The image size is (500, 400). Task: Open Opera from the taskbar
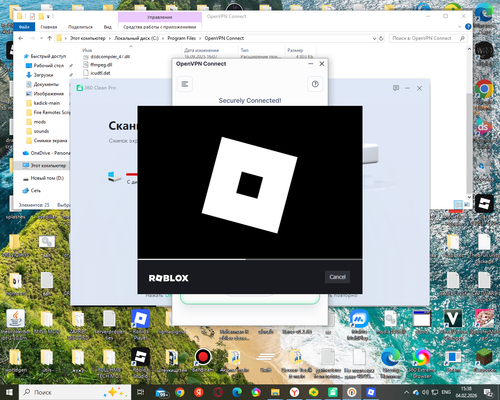pyautogui.click(x=218, y=392)
